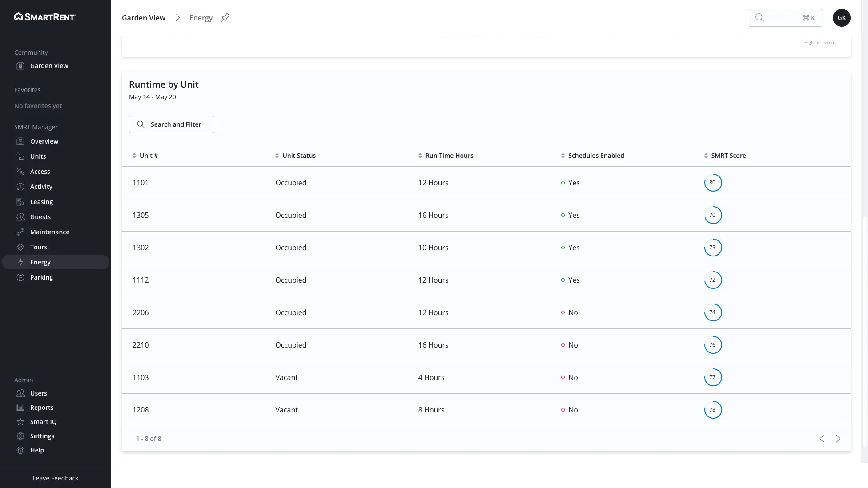This screenshot has height=488, width=868.
Task: Click the Smart IQ star icon
Action: [x=20, y=422]
